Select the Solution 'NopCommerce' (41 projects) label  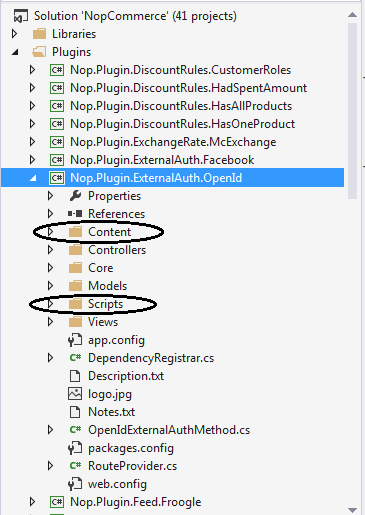135,16
